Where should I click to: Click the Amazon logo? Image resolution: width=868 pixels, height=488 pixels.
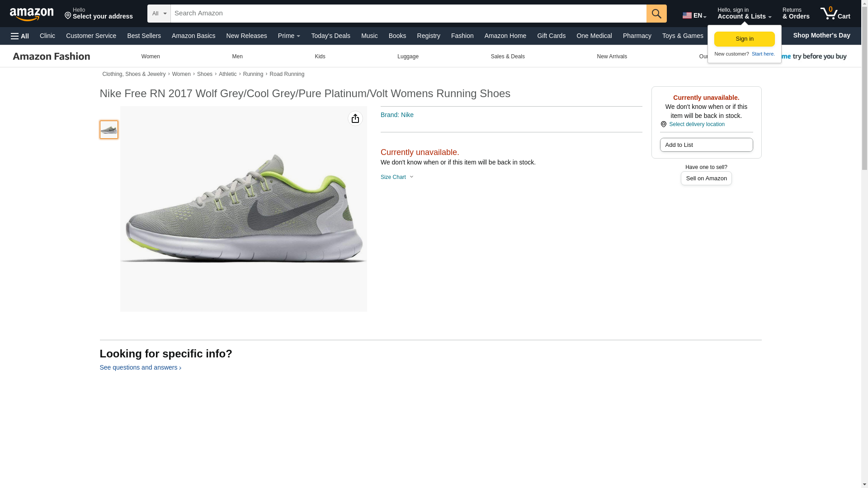click(x=32, y=14)
